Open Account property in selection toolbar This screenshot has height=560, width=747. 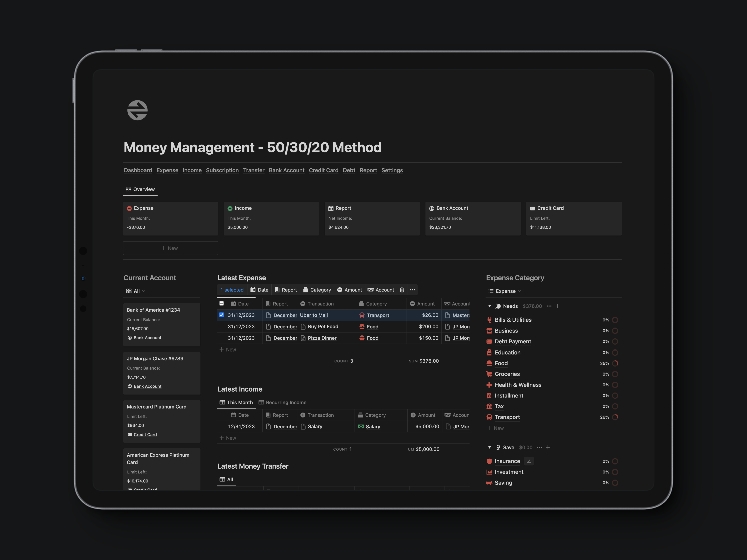pyautogui.click(x=381, y=290)
